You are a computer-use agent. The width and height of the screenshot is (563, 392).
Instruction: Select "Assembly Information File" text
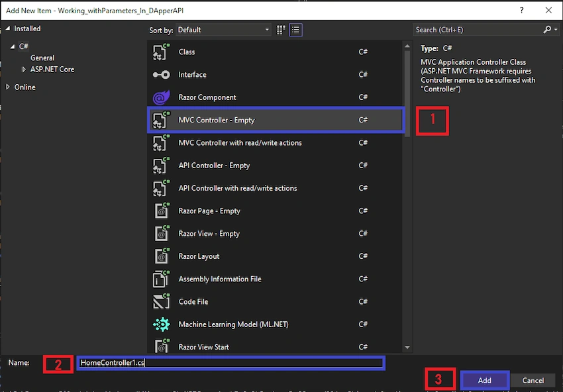220,279
